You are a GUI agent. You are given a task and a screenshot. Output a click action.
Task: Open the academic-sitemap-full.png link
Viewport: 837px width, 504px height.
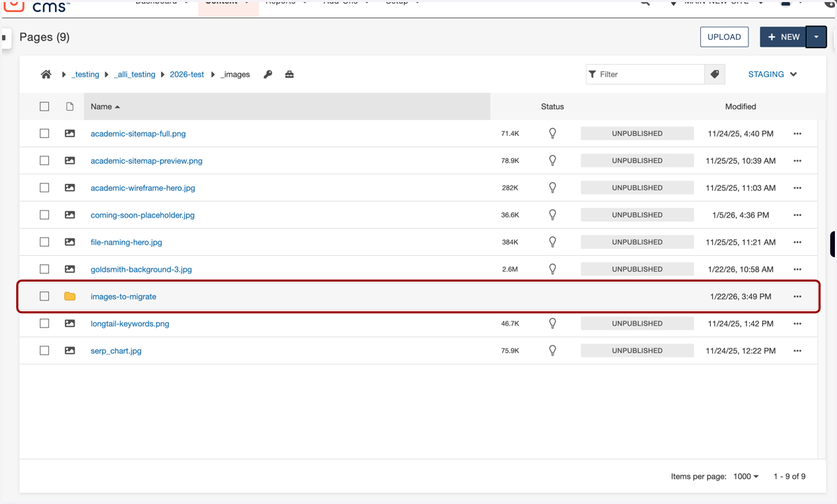click(x=138, y=133)
